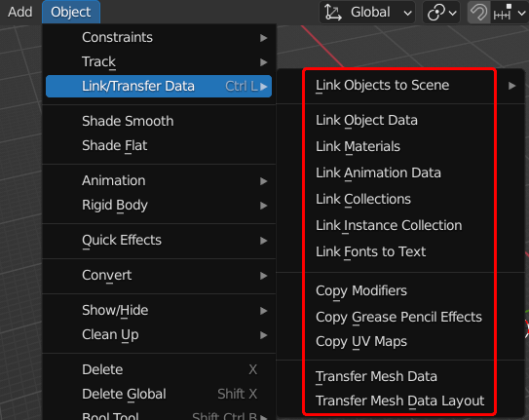Open the Quick Effects submenu
Screen dimensions: 529x420
pos(159,240)
